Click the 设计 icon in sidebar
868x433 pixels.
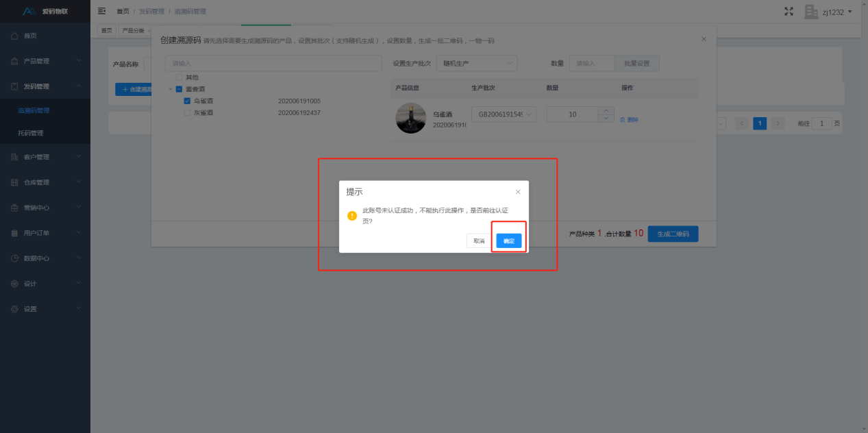coord(14,284)
